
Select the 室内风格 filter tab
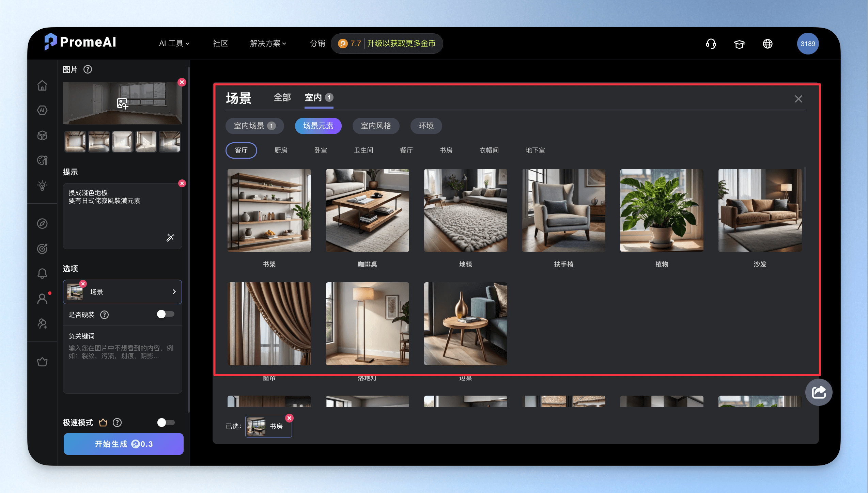click(376, 126)
